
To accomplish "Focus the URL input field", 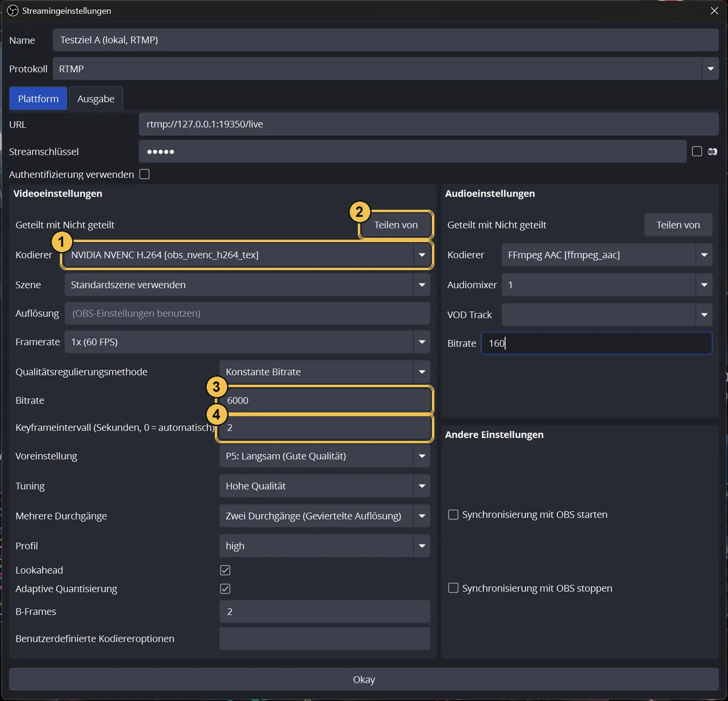I will [429, 124].
